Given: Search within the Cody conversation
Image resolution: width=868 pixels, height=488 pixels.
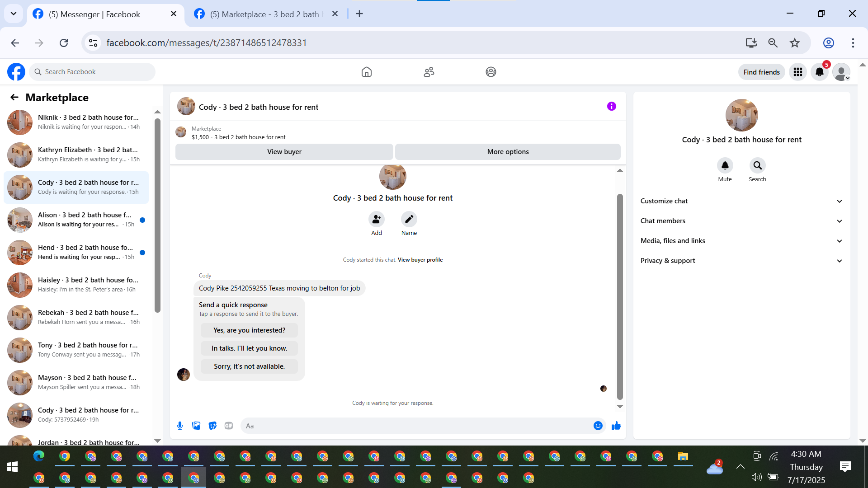Looking at the screenshot, I should (x=757, y=166).
